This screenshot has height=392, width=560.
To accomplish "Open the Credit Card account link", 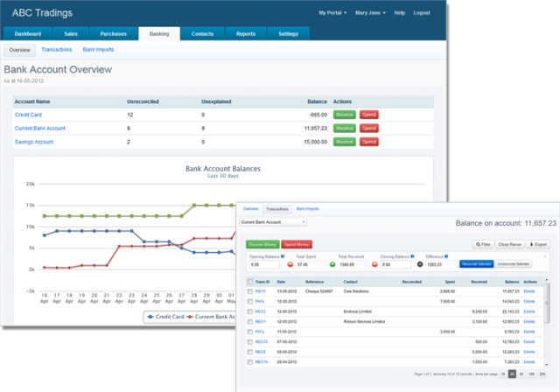I will coord(28,115).
